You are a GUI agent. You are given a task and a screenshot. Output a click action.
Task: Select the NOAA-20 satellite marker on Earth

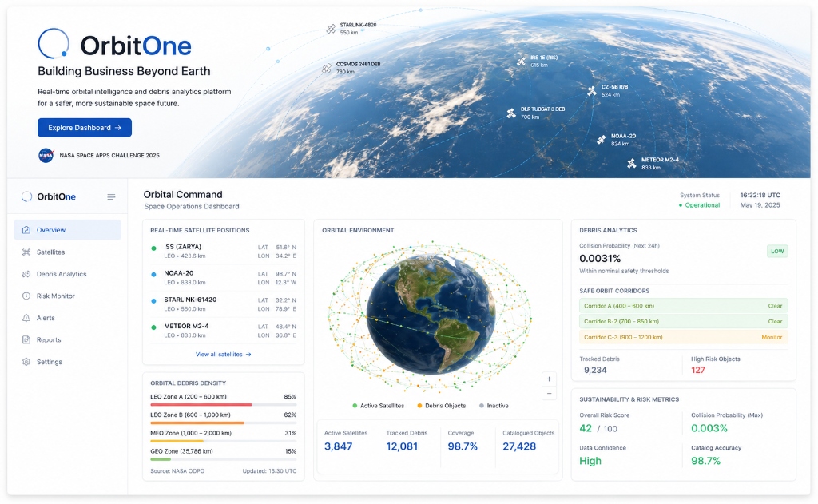602,140
